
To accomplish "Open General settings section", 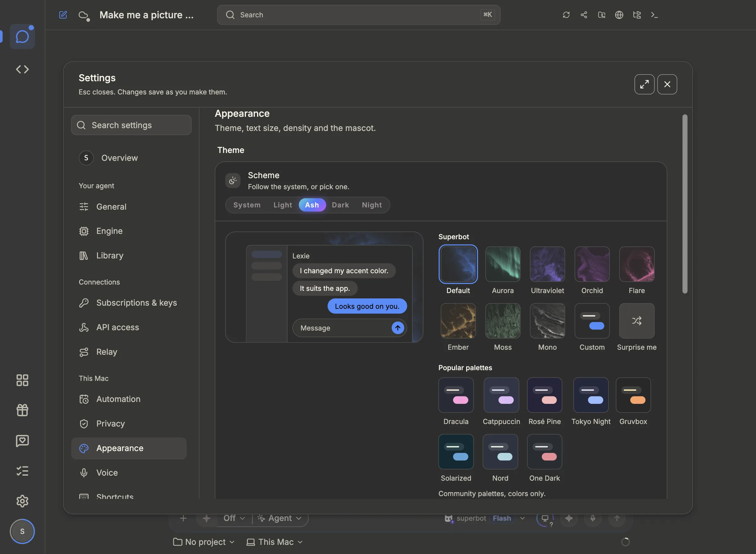I will [129, 206].
